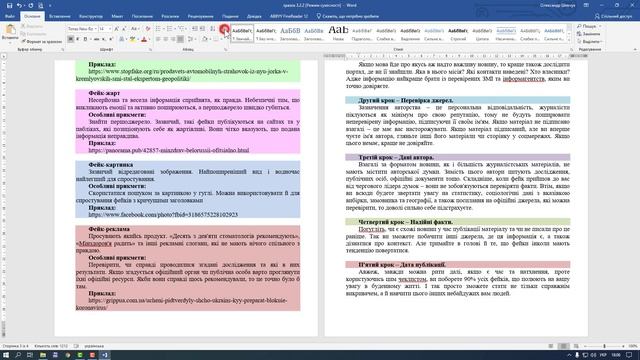Switch to the Конструктор tab

click(91, 16)
